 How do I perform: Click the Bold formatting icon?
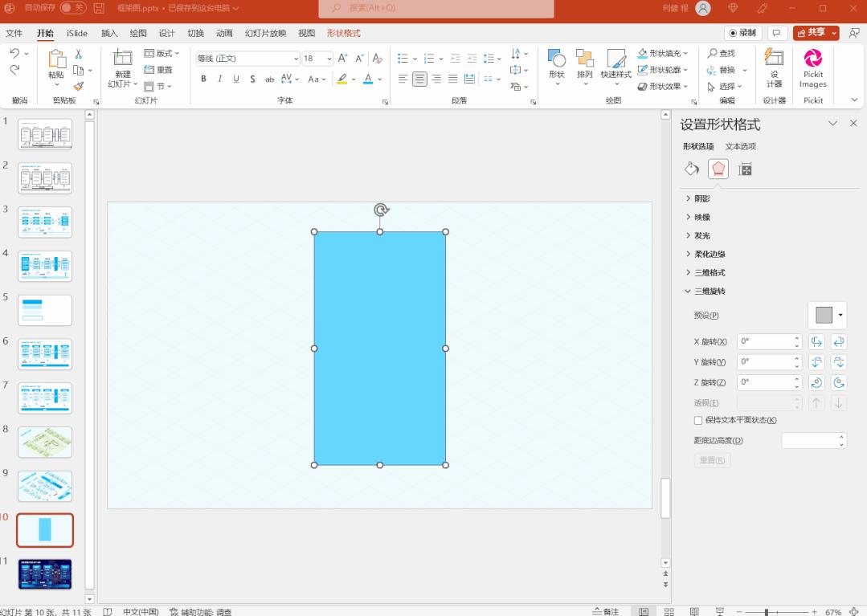tap(203, 79)
